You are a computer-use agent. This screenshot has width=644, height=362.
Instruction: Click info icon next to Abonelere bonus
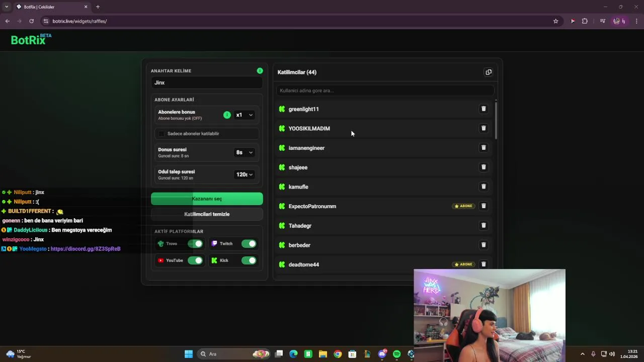pos(227,115)
